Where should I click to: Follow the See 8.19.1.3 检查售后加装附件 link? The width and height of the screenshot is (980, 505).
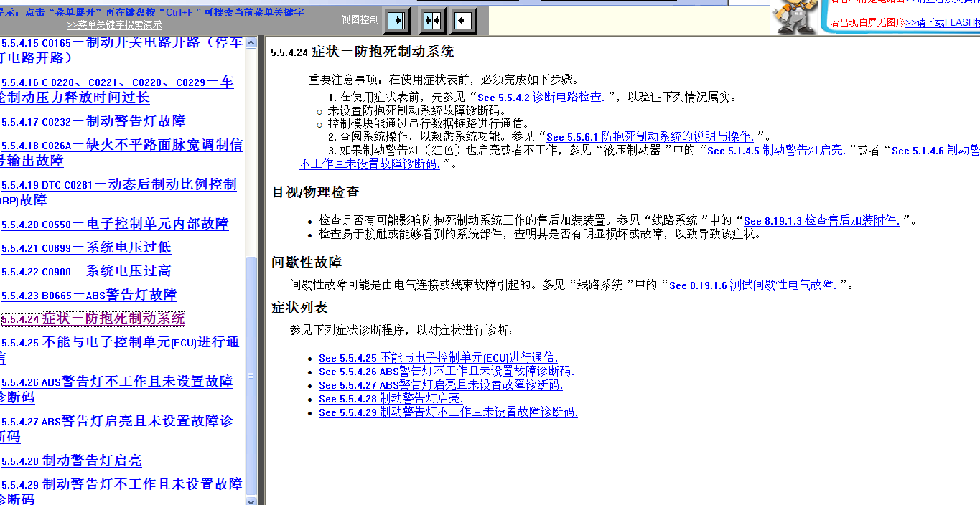[x=821, y=221]
